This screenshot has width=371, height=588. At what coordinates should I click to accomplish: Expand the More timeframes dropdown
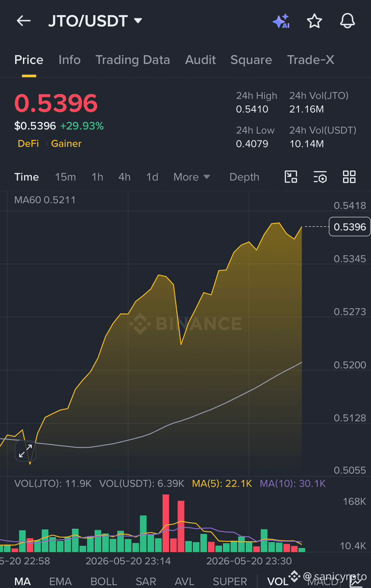coord(192,177)
